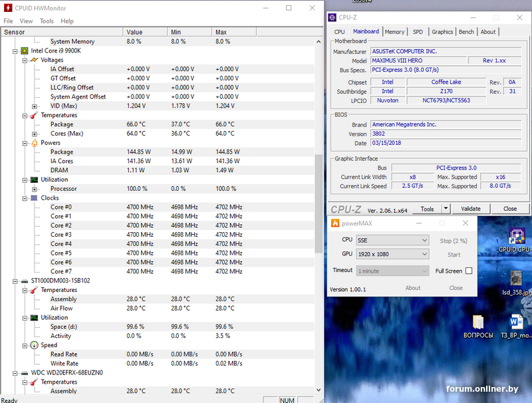The width and height of the screenshot is (532, 403).
Task: Open the HWMonitor Help menu
Action: click(67, 21)
